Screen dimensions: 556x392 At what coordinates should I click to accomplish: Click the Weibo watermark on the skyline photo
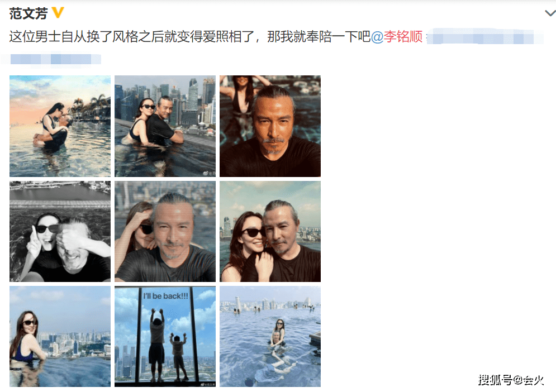[209, 173]
